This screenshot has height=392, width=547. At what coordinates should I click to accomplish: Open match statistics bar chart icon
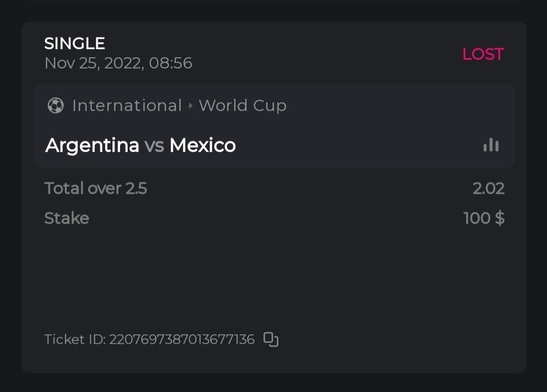pos(491,146)
